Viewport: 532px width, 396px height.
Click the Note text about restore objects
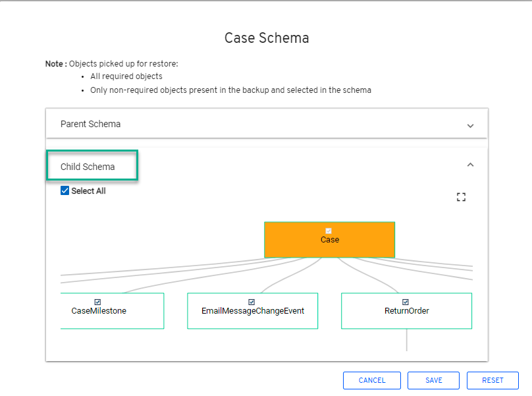click(112, 64)
